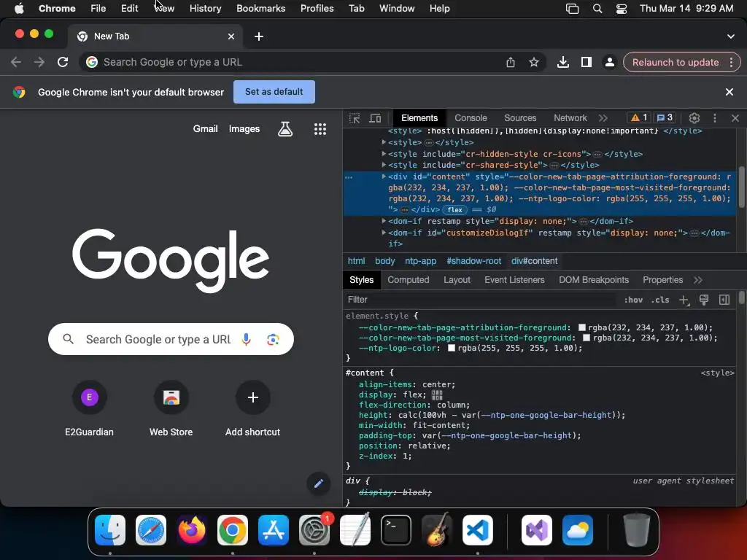Open the Gmail link

(x=205, y=129)
